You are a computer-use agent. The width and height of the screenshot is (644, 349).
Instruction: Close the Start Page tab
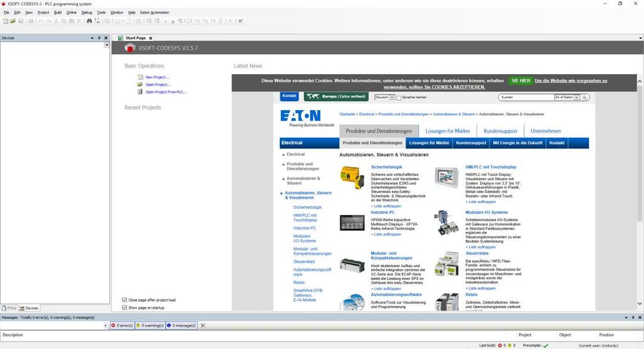click(x=151, y=38)
